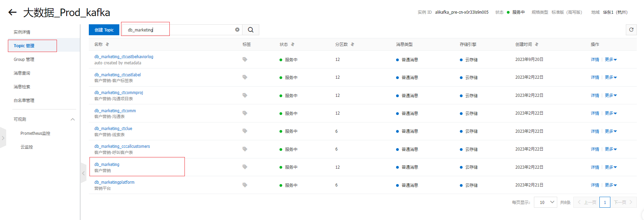Click page number 1 in pagination

605,202
